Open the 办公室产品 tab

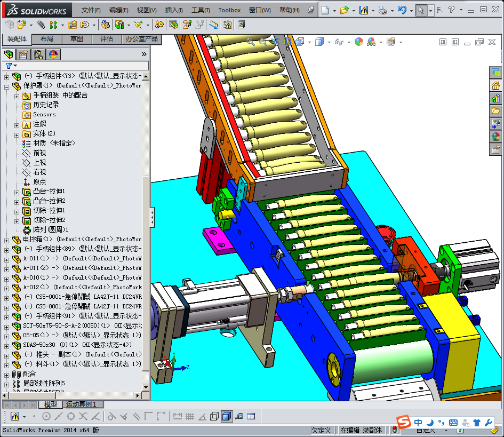[141, 39]
